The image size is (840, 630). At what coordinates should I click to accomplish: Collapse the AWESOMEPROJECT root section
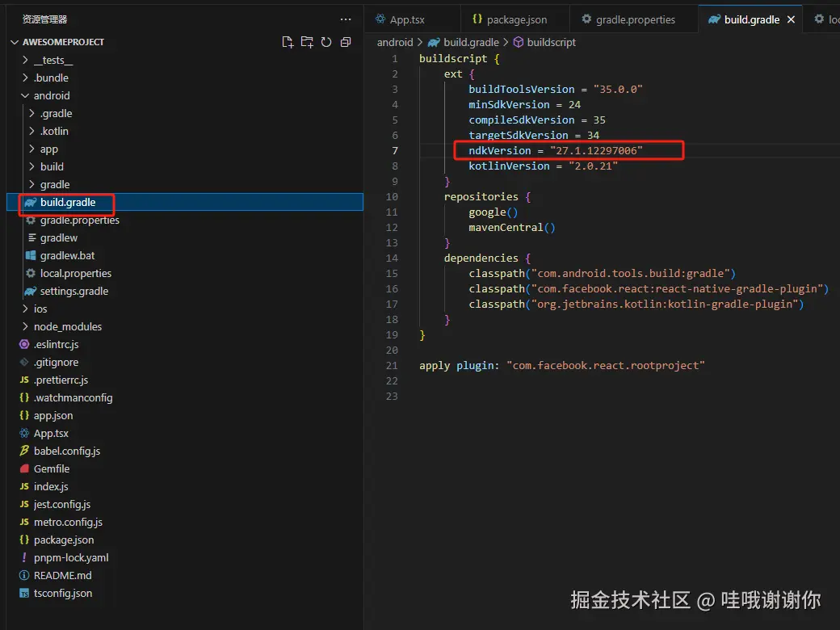15,42
